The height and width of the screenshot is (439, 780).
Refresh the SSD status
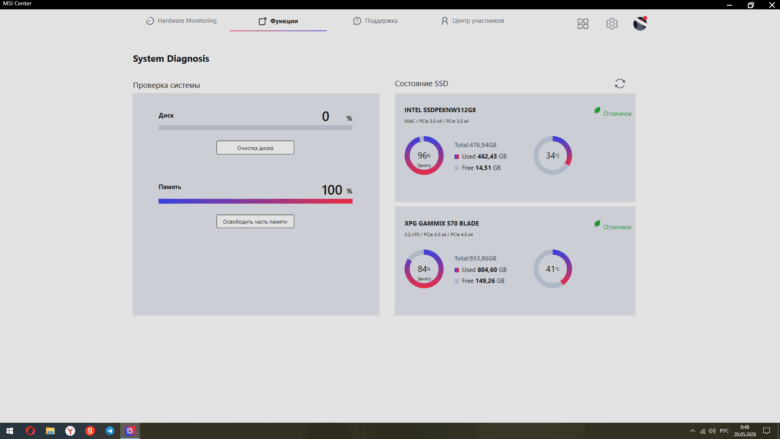(x=619, y=84)
